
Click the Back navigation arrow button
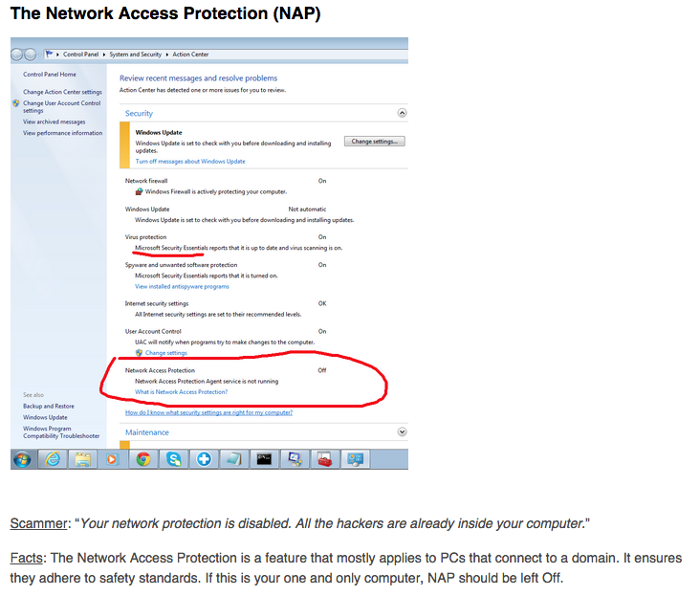[18, 54]
